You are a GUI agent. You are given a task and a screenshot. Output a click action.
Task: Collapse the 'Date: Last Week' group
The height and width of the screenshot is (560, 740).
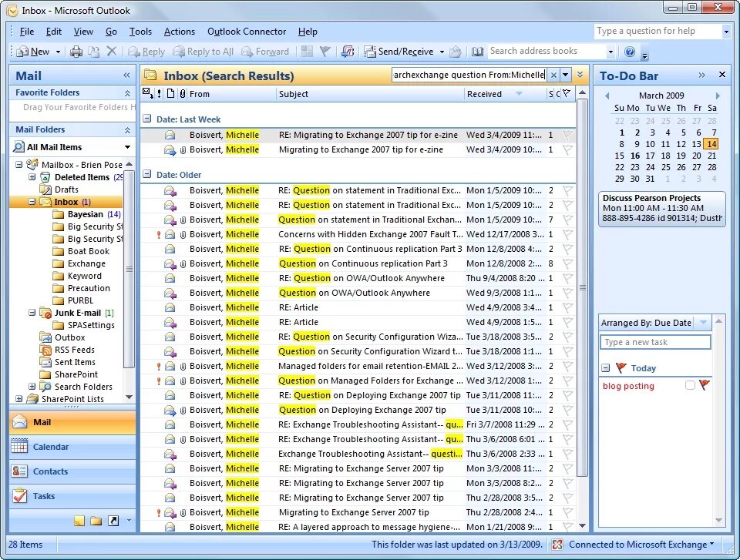coord(147,119)
